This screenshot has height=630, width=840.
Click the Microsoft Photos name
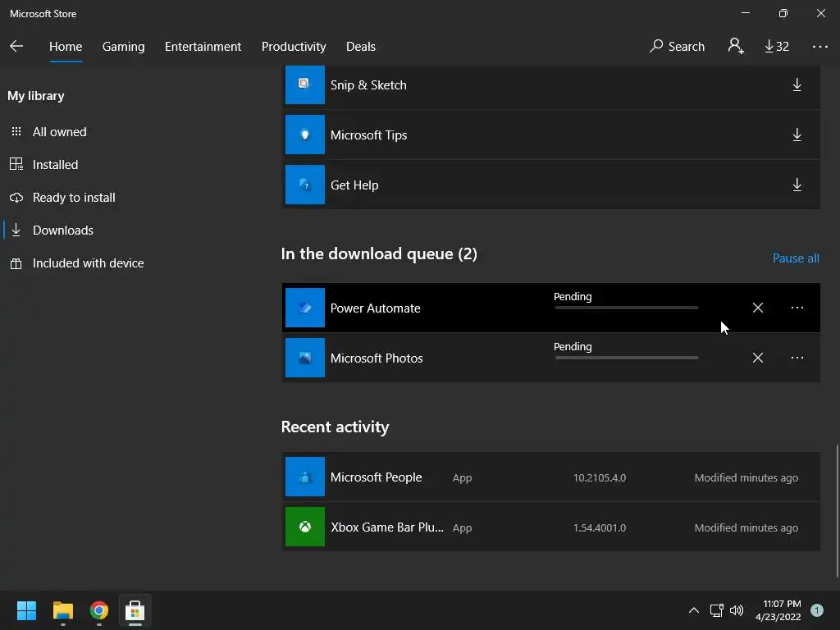pyautogui.click(x=376, y=358)
